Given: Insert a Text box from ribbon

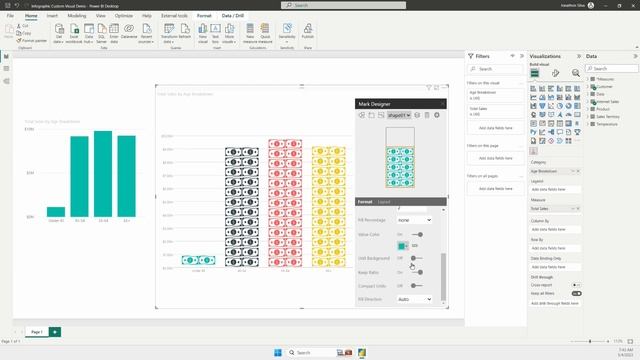Looking at the screenshot, I should pyautogui.click(x=215, y=33).
